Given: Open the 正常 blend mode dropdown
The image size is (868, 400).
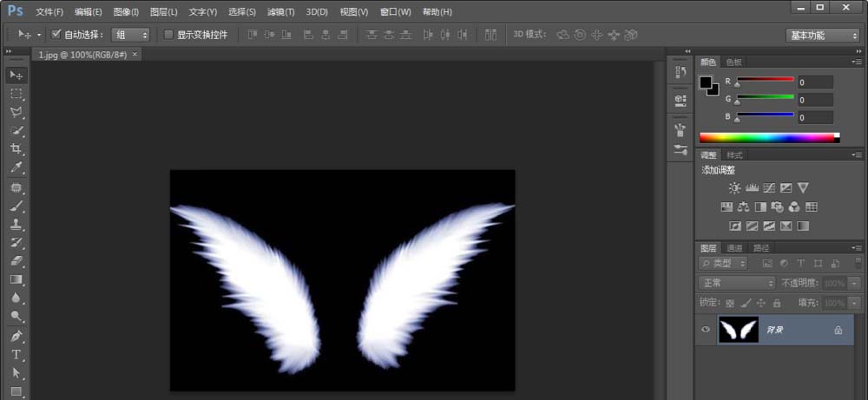Looking at the screenshot, I should [737, 283].
